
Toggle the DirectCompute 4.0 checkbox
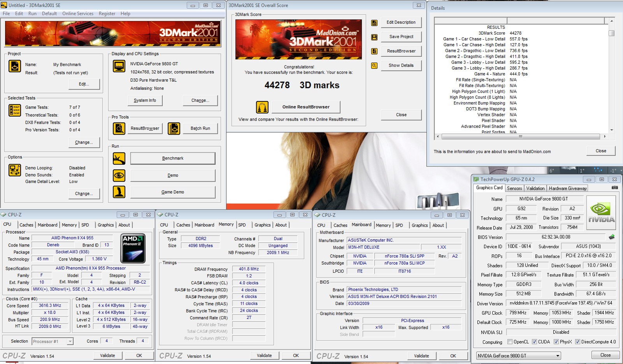pos(577,342)
